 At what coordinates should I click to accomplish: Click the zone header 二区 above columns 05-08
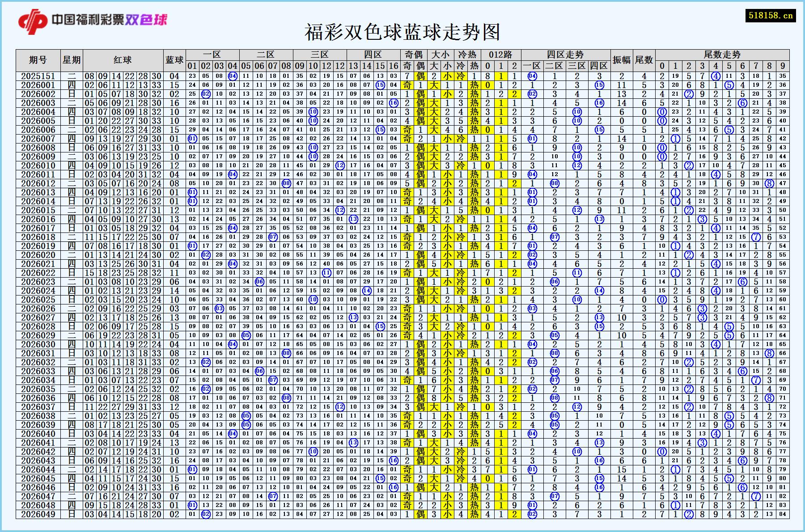coord(266,55)
